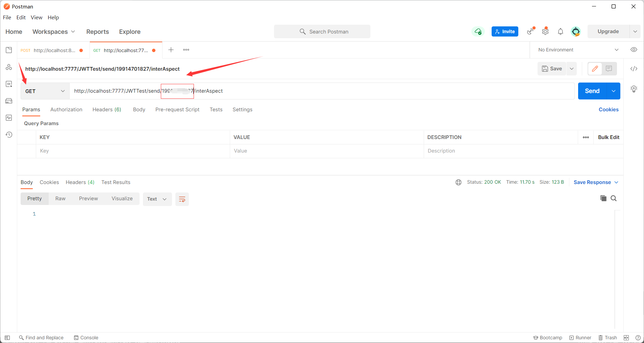This screenshot has width=644, height=343.
Task: Open the user avatar menu
Action: pyautogui.click(x=576, y=31)
